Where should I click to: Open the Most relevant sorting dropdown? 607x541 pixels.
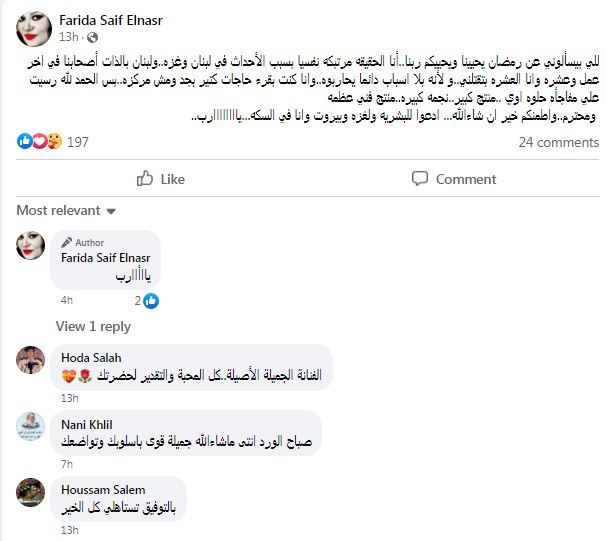[x=66, y=210]
